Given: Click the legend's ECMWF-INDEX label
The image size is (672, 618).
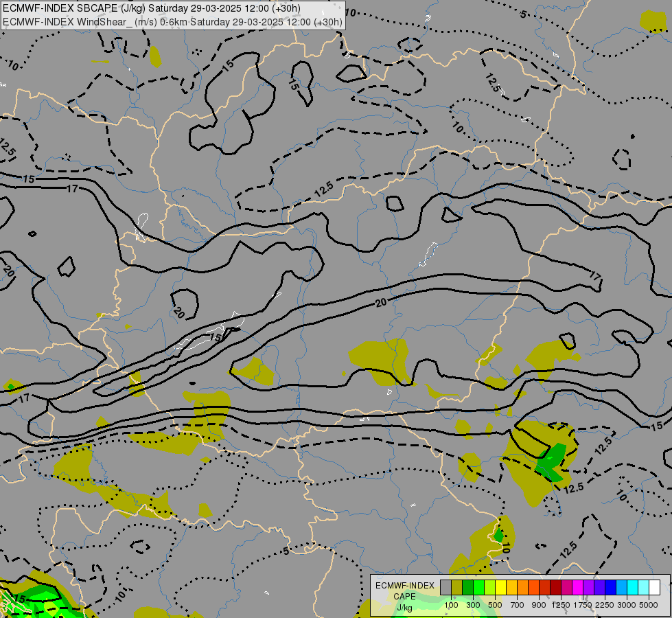Looking at the screenshot, I should [405, 586].
